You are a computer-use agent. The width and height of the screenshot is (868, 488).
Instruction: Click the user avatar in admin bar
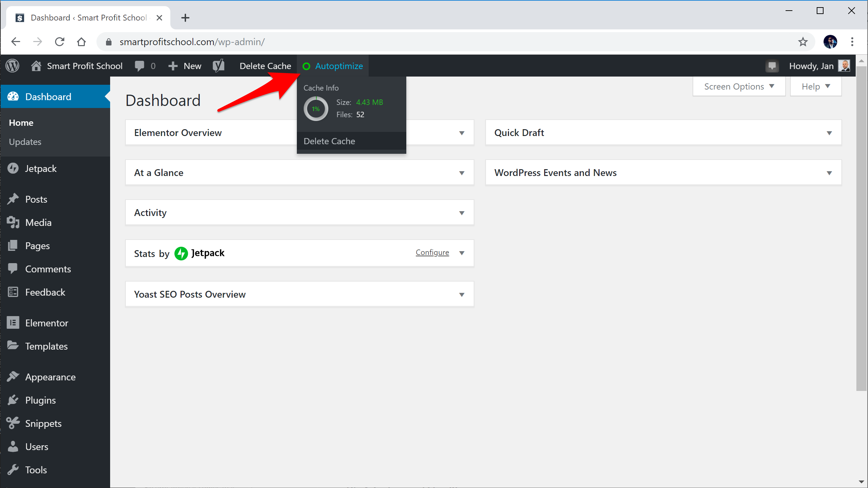844,65
